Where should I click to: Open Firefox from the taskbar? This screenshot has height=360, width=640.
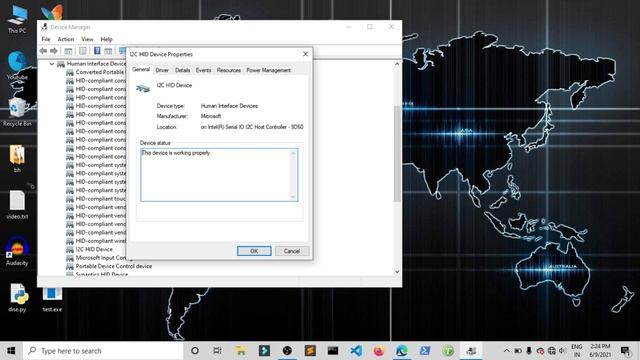click(379, 351)
